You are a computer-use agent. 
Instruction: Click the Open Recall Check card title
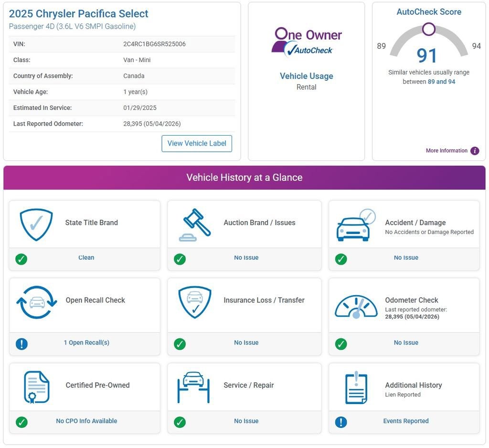[95, 300]
